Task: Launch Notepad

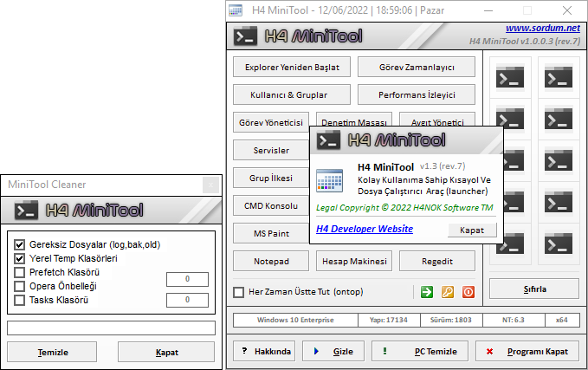Action: [271, 261]
